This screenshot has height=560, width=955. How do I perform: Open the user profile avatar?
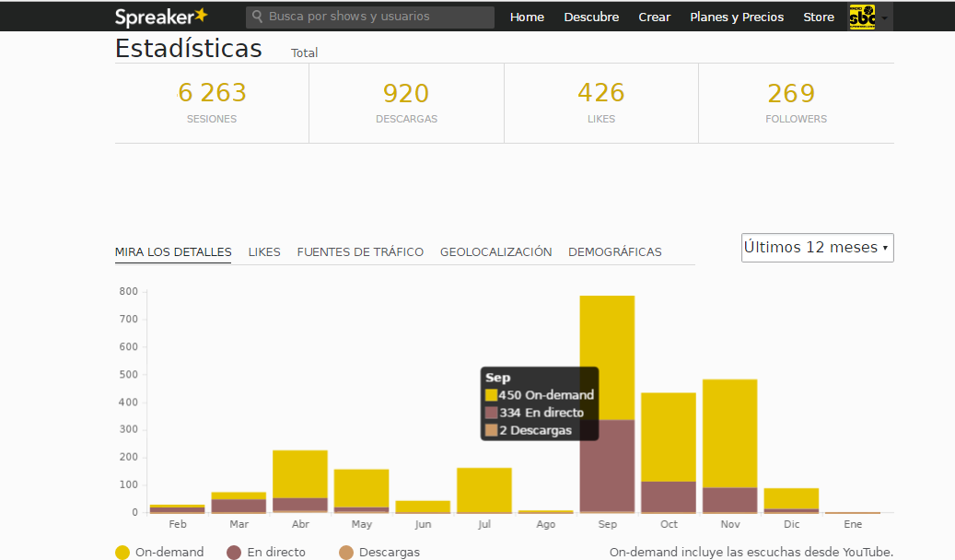(861, 17)
